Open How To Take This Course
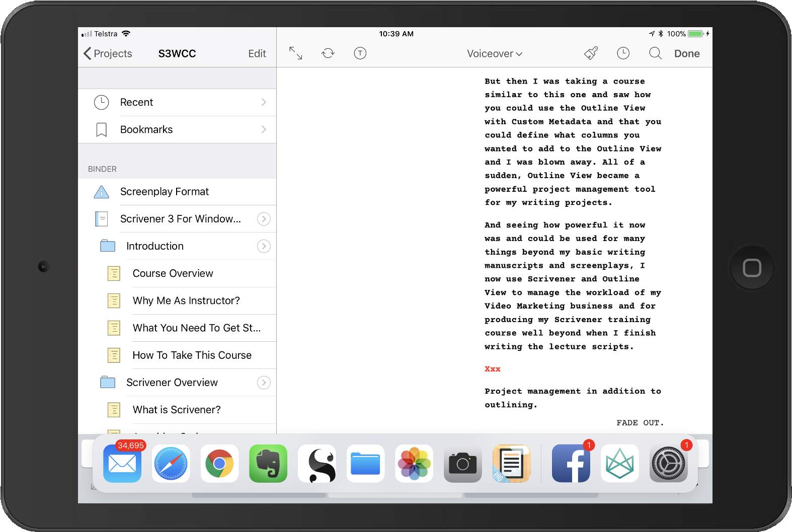The height and width of the screenshot is (532, 792). (x=177, y=355)
